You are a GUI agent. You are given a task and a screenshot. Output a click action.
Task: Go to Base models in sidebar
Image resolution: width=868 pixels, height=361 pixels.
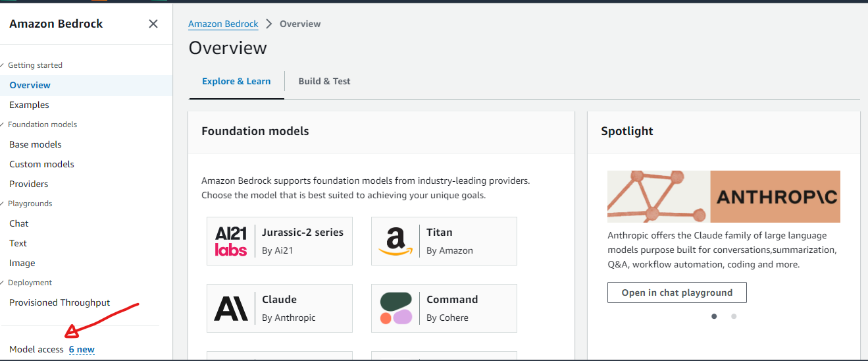click(x=36, y=144)
